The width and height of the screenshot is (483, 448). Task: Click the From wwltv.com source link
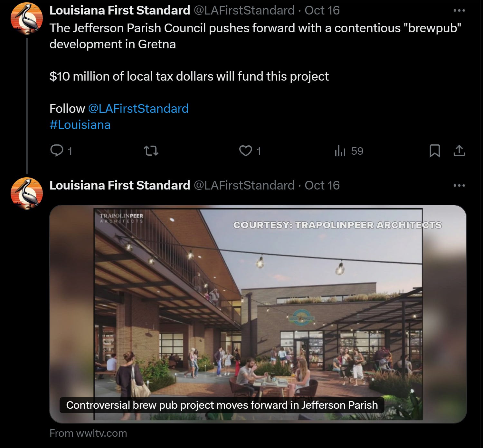pyautogui.click(x=88, y=433)
